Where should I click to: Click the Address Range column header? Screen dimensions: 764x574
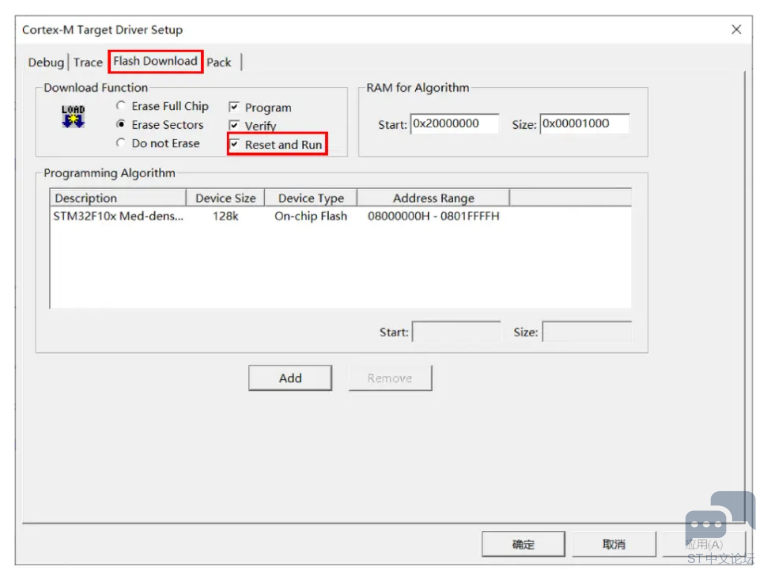433,198
